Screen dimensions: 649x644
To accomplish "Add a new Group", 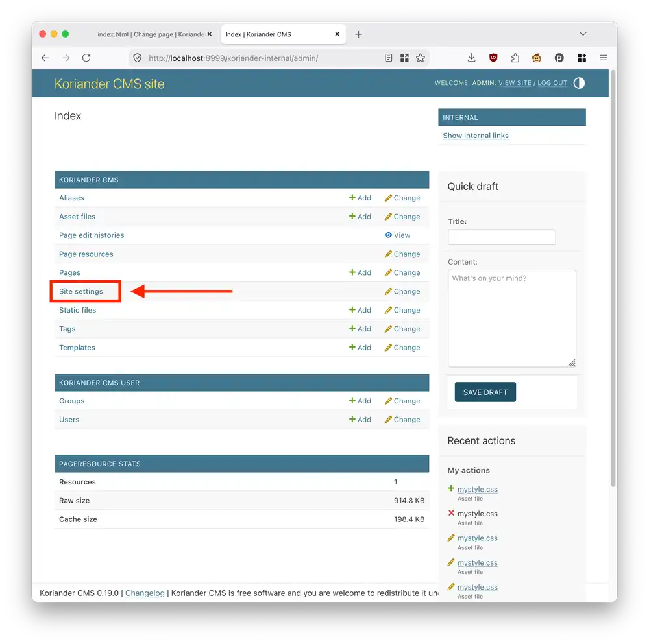I will point(360,401).
